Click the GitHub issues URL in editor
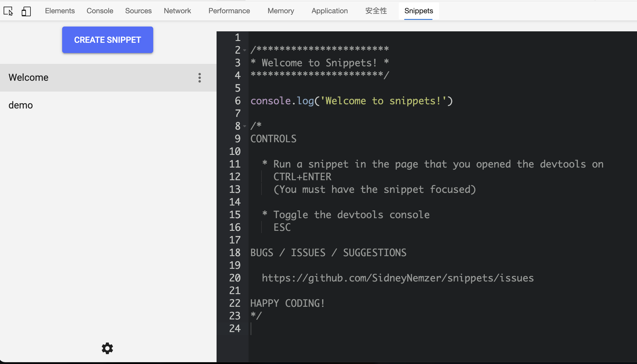 click(x=398, y=278)
